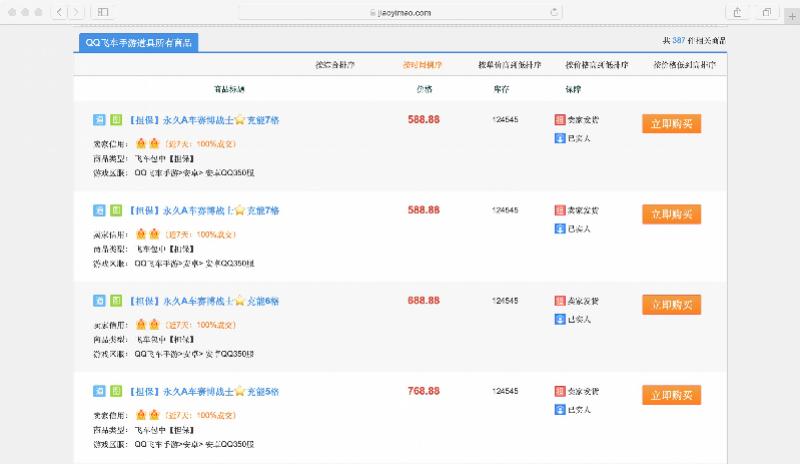This screenshot has height=464, width=800.
Task: Click the first listing's 588.88 price
Action: tap(423, 119)
